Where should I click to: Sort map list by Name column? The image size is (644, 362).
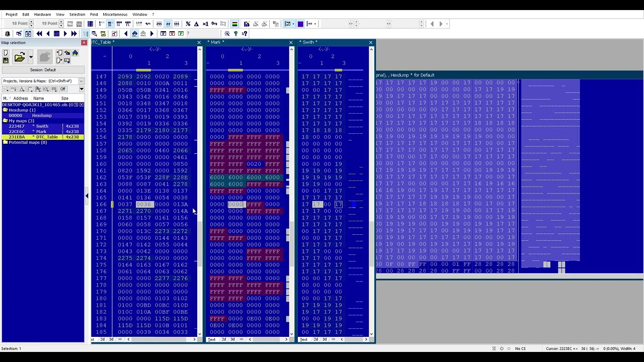click(x=39, y=99)
